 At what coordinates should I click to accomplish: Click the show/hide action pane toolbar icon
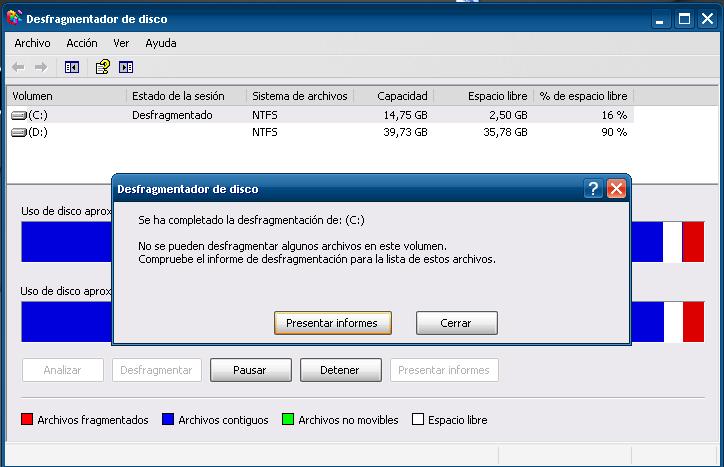(x=126, y=67)
